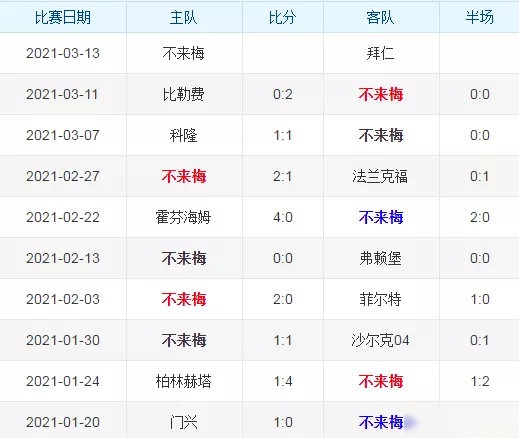519x438 pixels.
Task: Click half-time 1:0 in 菲尔特 row
Action: click(x=480, y=299)
